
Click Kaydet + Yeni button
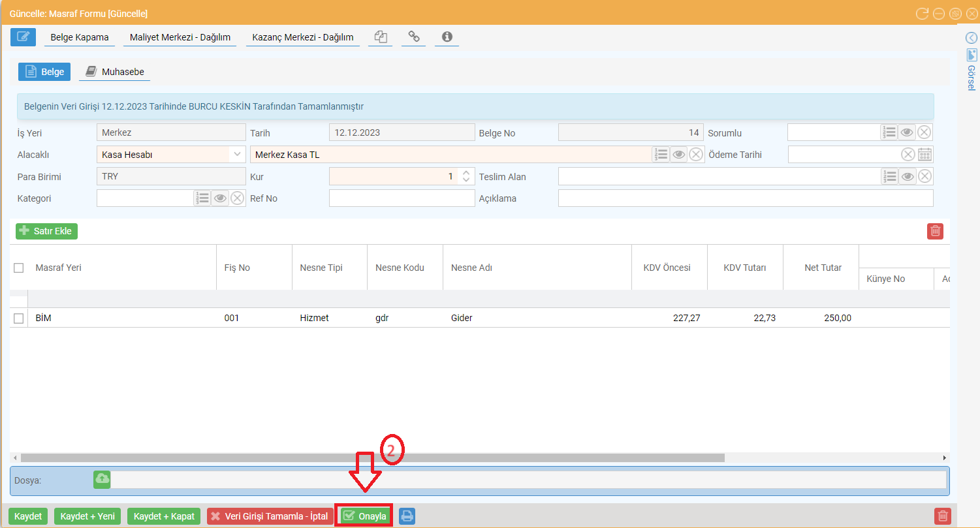(87, 516)
